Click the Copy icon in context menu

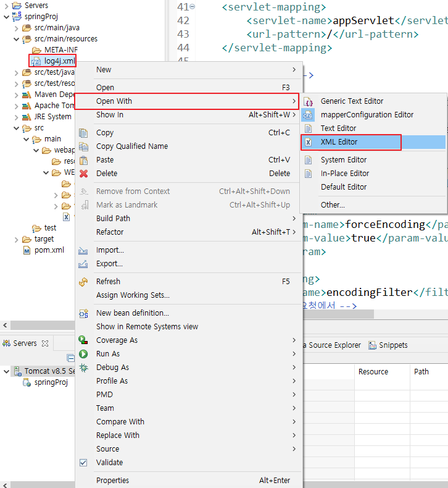83,133
